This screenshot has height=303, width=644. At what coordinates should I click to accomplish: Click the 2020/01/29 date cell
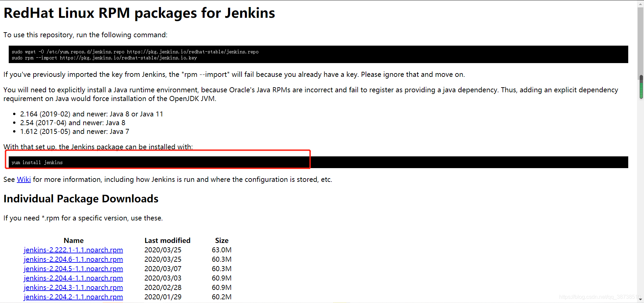163,297
